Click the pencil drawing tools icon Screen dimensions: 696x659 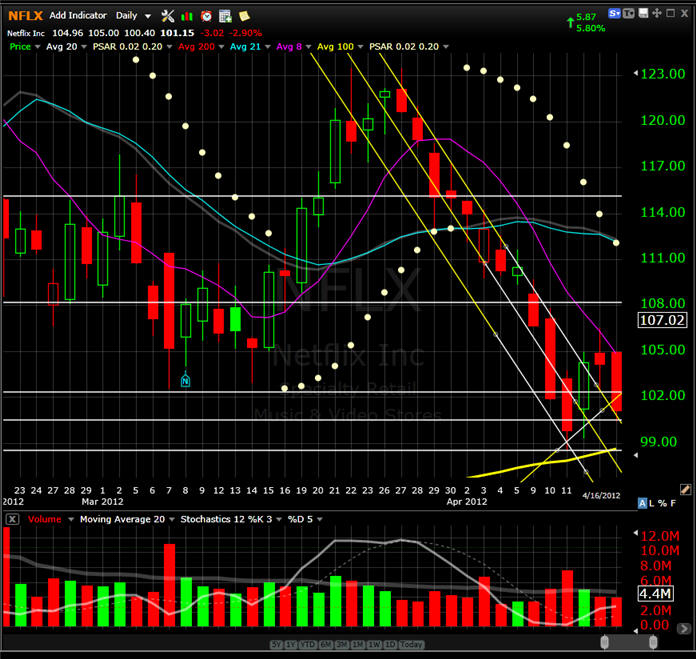pos(685,489)
